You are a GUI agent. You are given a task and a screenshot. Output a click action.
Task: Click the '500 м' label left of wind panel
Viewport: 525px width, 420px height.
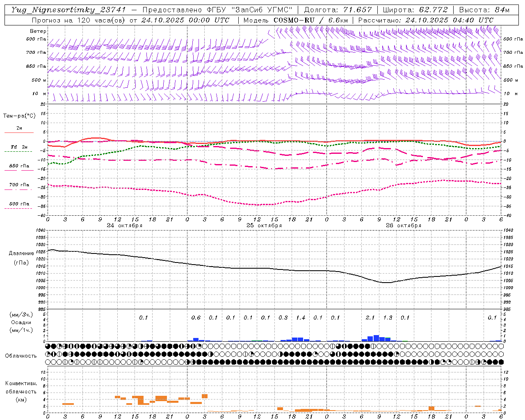(x=39, y=80)
